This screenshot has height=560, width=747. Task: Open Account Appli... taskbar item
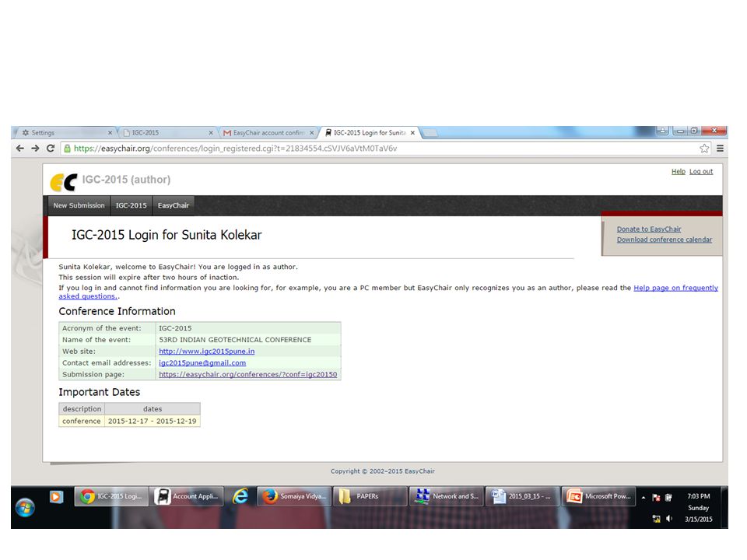click(x=187, y=497)
